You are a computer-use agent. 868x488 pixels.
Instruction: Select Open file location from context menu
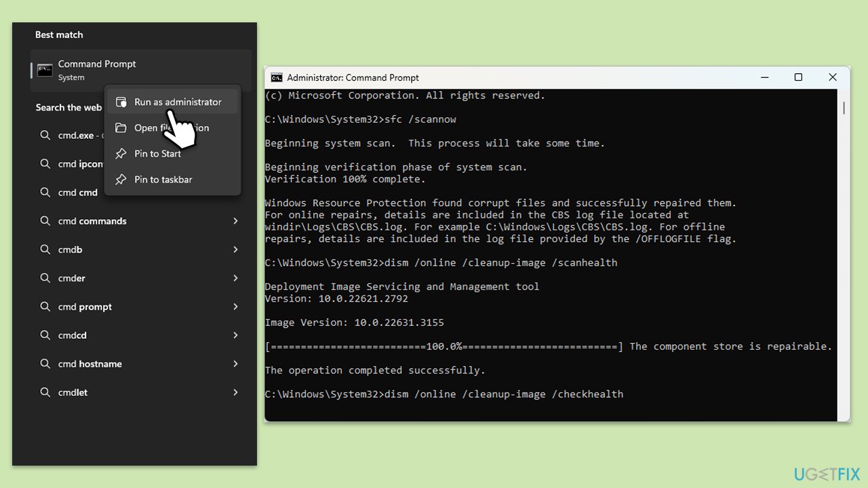click(173, 127)
